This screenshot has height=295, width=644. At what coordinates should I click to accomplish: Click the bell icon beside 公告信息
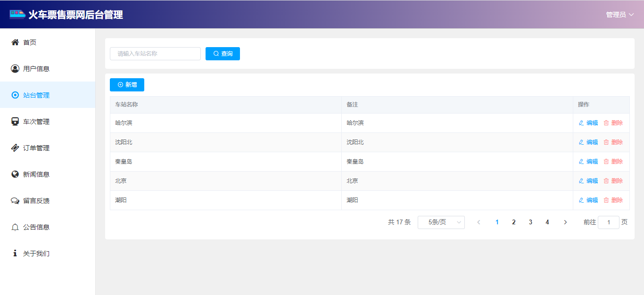15,227
